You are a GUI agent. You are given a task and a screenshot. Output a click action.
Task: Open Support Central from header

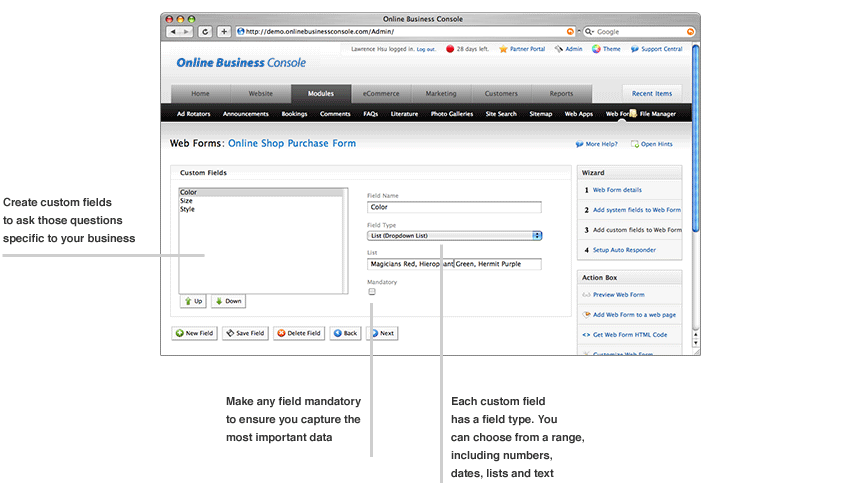coord(656,49)
